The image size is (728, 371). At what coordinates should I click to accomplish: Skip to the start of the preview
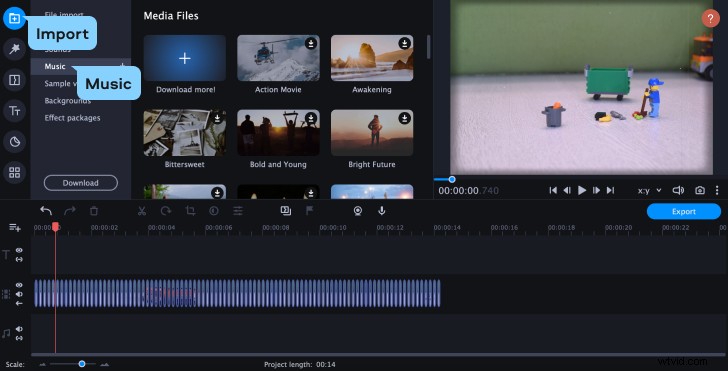[553, 190]
